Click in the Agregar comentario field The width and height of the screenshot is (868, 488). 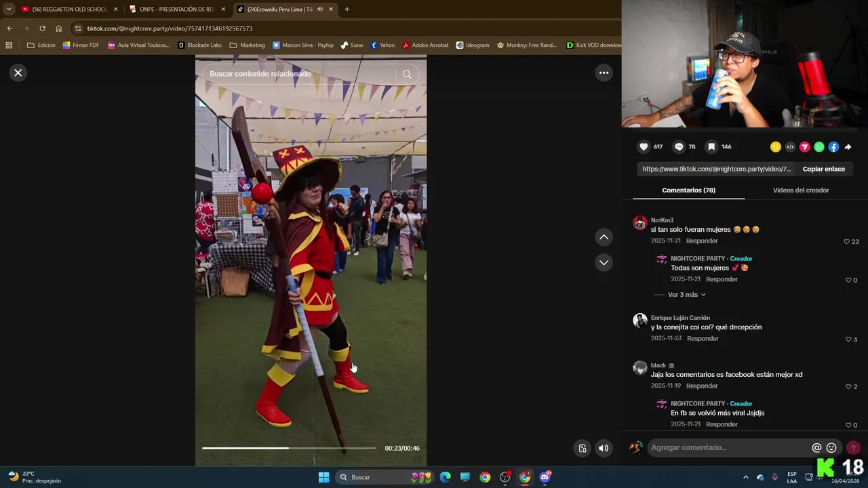pyautogui.click(x=729, y=447)
